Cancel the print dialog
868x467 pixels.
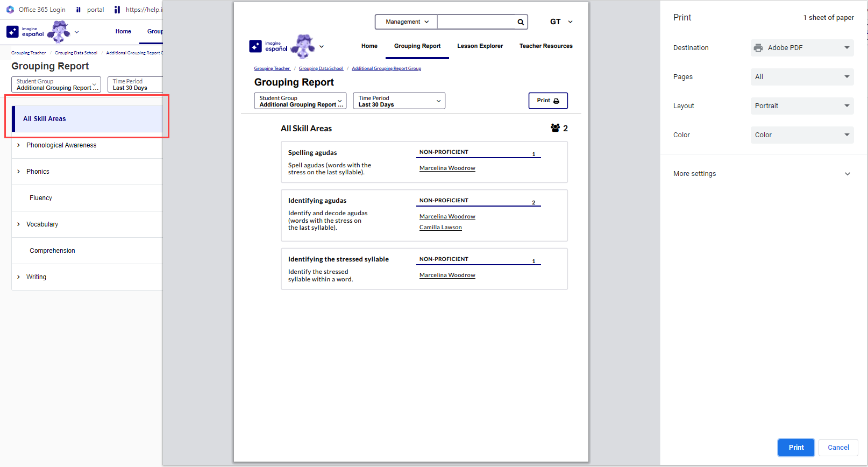pos(838,448)
